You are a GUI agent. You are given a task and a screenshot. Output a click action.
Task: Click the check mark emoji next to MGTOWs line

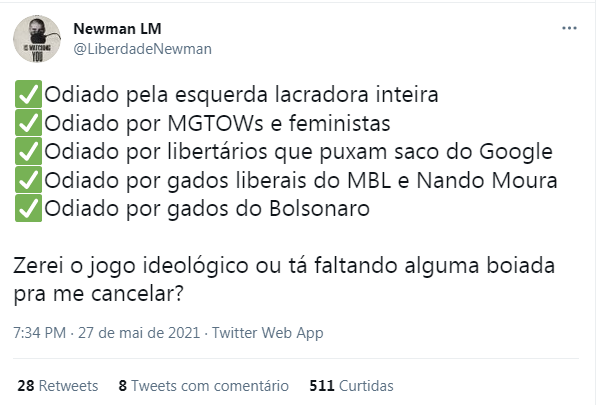[x=28, y=123]
